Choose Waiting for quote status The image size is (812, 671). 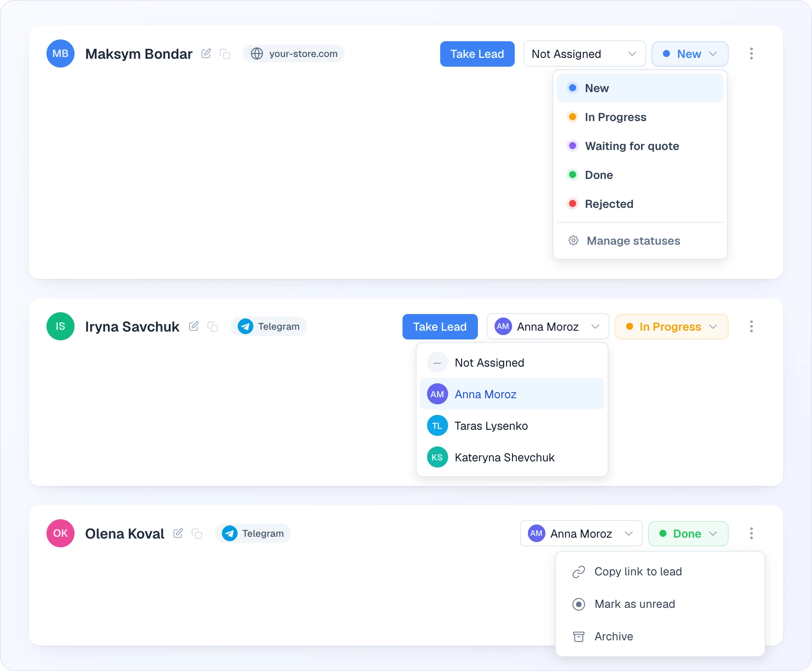pos(640,146)
